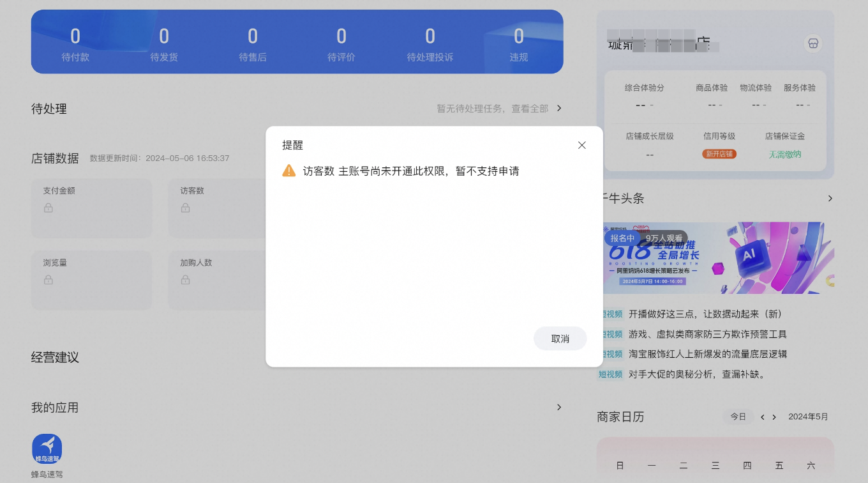Click the 综合体验分 score

coord(645,105)
